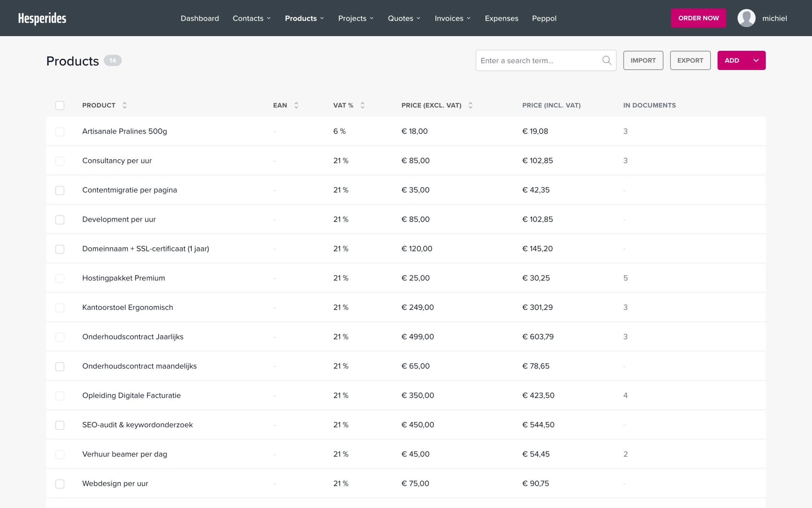812x508 pixels.
Task: Click price incl. VAT € 301,29
Action: pos(538,307)
